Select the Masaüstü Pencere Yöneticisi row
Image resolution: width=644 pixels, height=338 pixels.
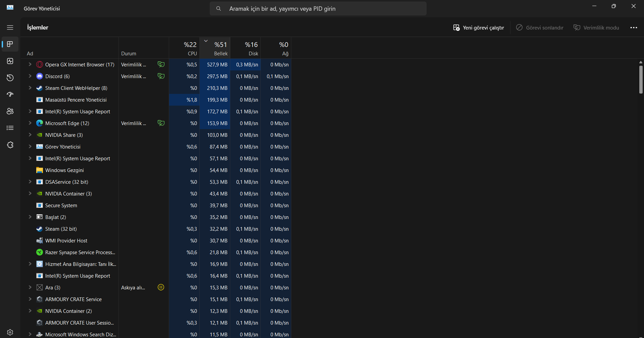(156, 100)
